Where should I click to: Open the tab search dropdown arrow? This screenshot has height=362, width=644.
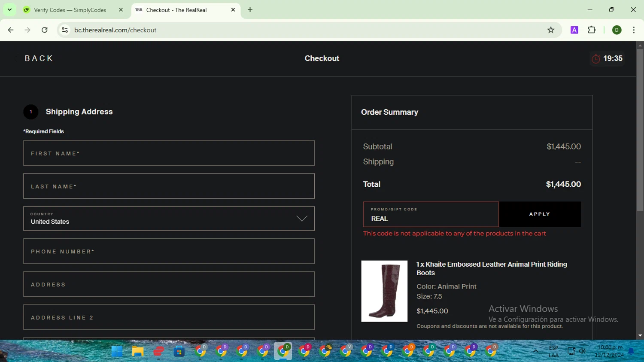coord(9,9)
